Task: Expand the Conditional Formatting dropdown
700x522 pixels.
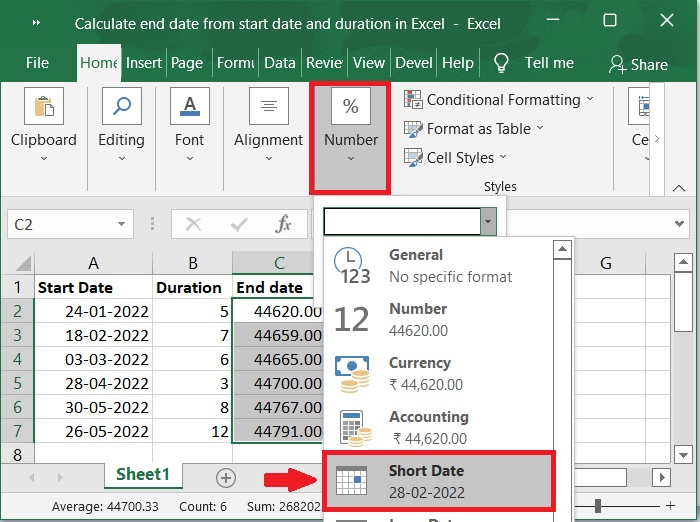Action: (x=589, y=99)
